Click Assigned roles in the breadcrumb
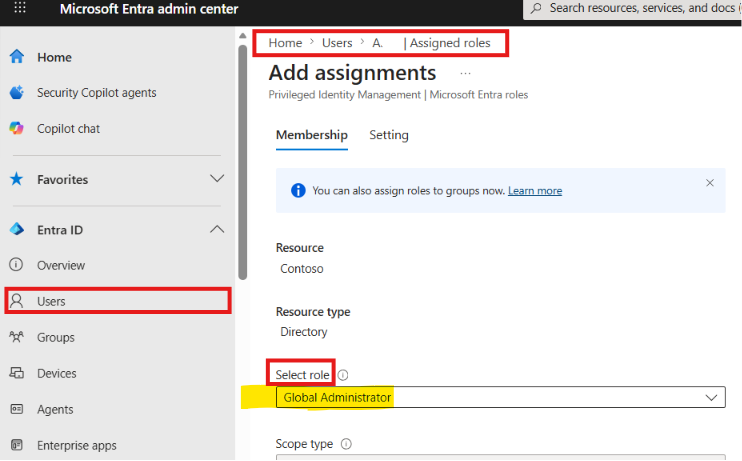The image size is (742, 461). (x=450, y=43)
